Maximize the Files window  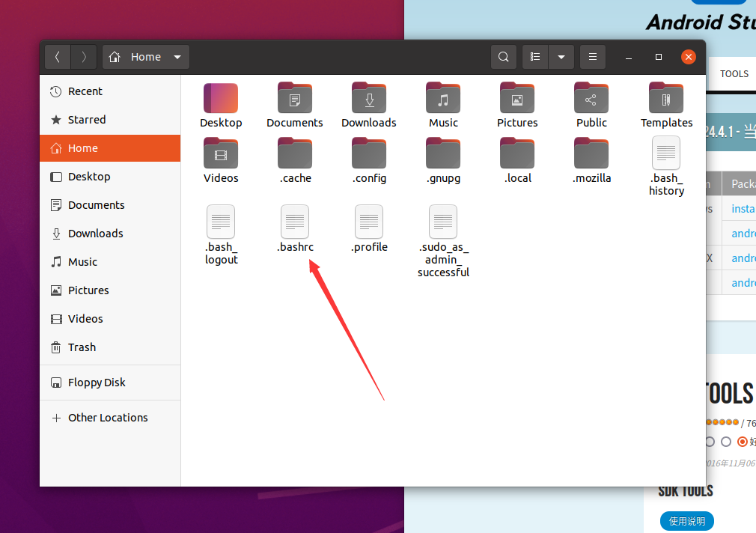pos(659,57)
